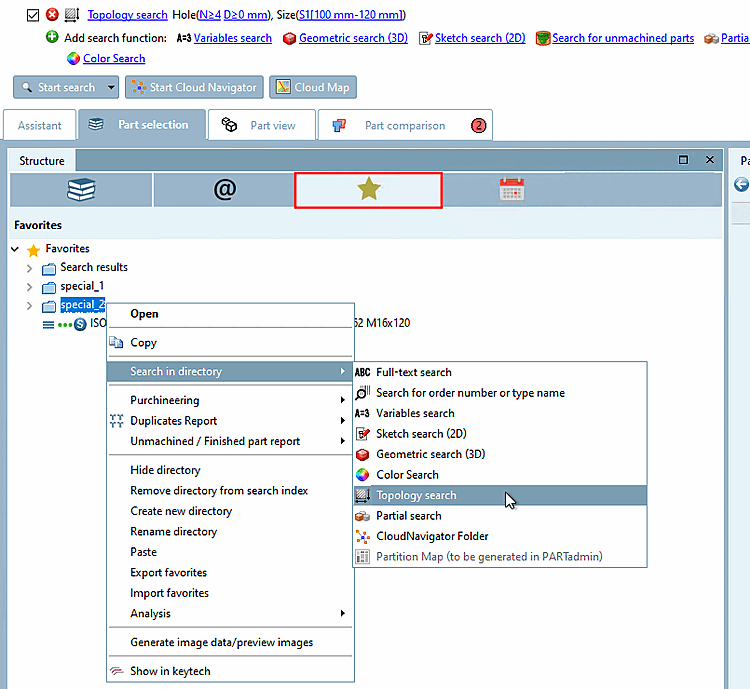Screen dimensions: 750x689
Task: Add a Variables search function
Action: pyautogui.click(x=232, y=38)
